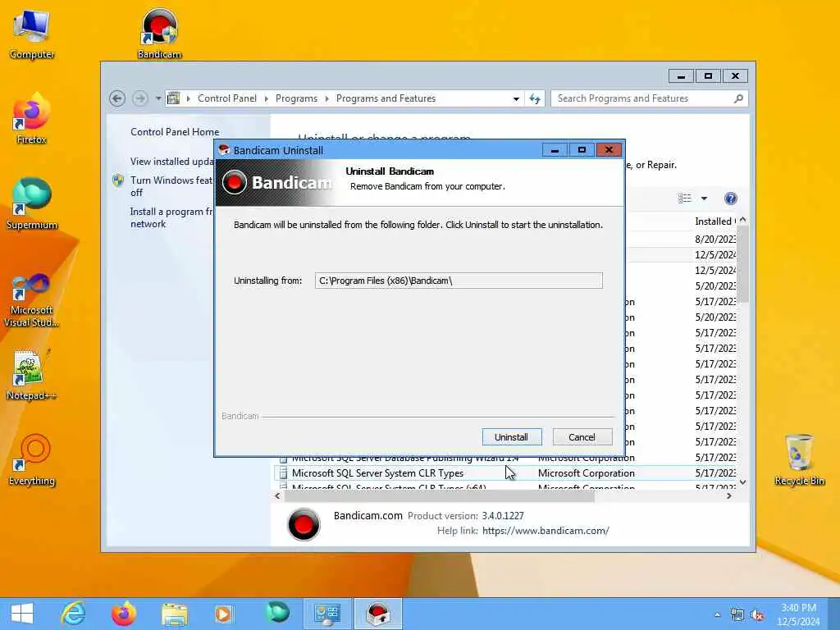This screenshot has height=630, width=840.
Task: Close the Bandicam Uninstall dialog
Action: 609,150
